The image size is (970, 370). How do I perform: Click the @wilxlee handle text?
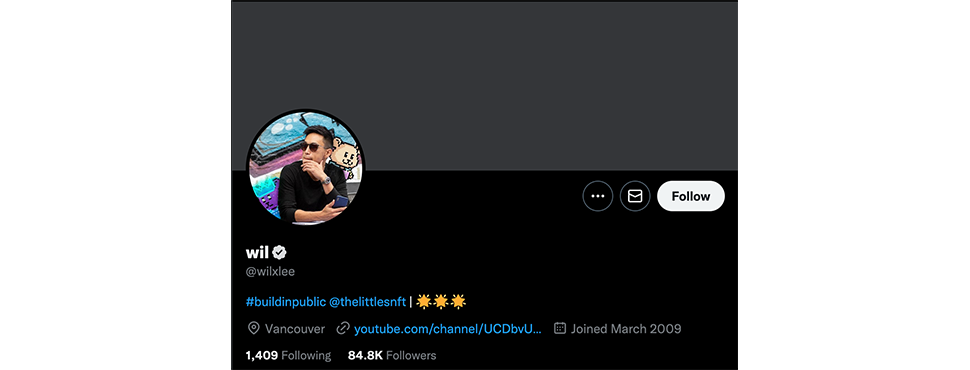(x=270, y=272)
